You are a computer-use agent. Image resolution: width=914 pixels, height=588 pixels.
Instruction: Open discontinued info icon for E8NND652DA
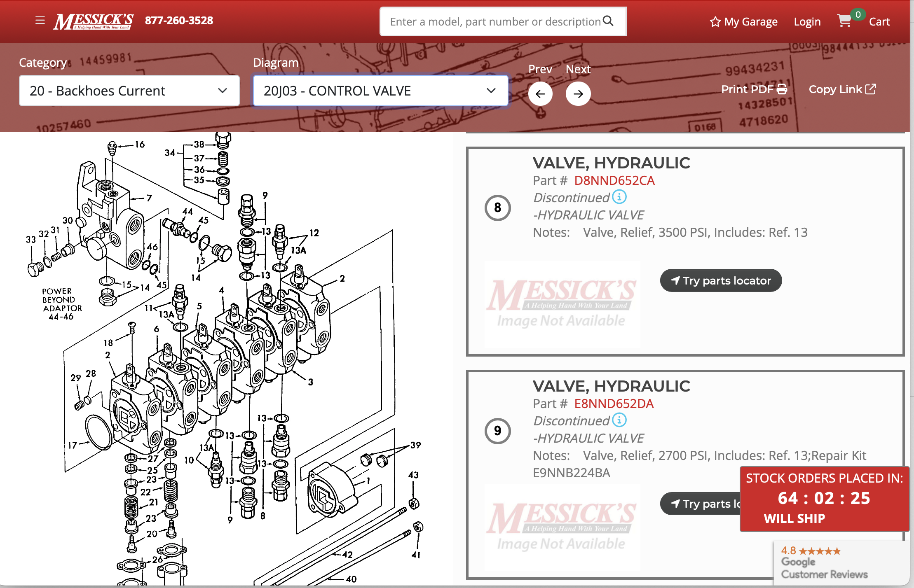(x=619, y=420)
